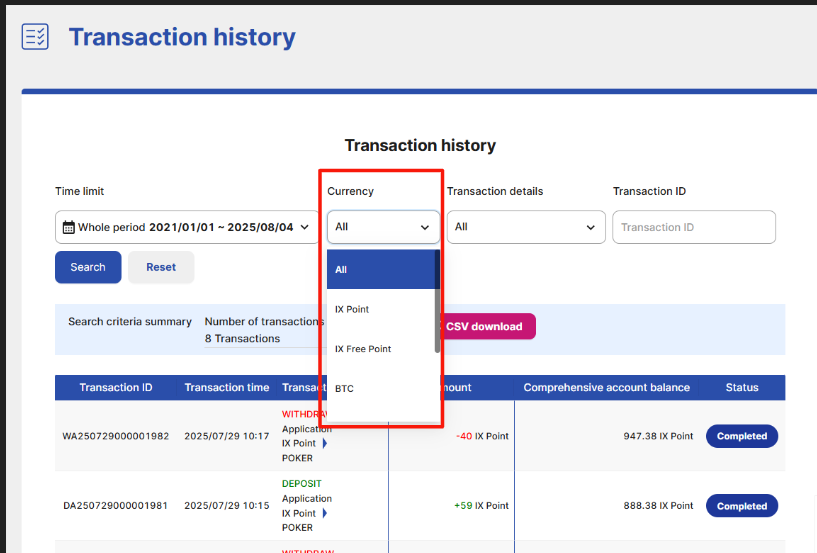Viewport: 817px width, 553px height.
Task: Click the Transaction history checklist icon
Action: (35, 36)
